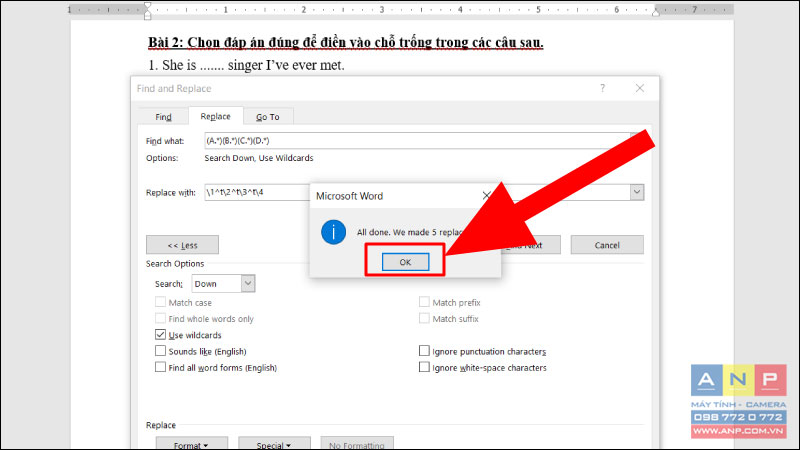Image resolution: width=800 pixels, height=450 pixels.
Task: Close the Microsoft Word message box
Action: 486,195
